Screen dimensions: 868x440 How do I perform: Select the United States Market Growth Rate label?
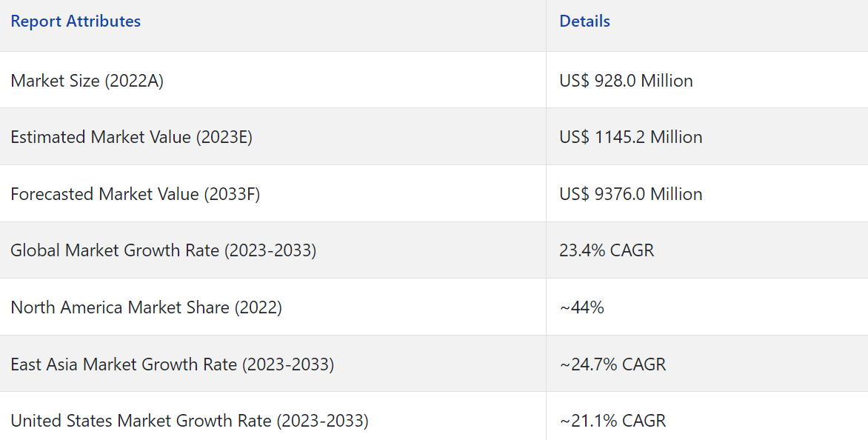[x=189, y=421]
